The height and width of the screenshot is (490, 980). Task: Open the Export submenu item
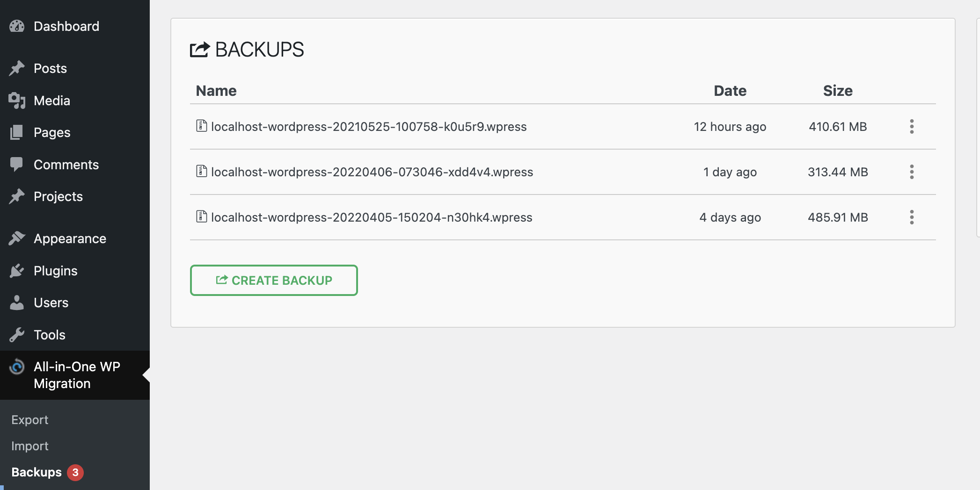coord(30,420)
